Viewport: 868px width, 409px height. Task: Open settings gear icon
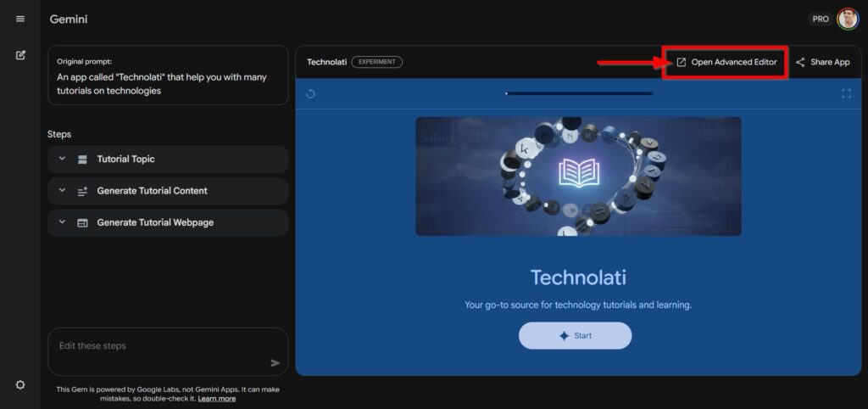[20, 384]
